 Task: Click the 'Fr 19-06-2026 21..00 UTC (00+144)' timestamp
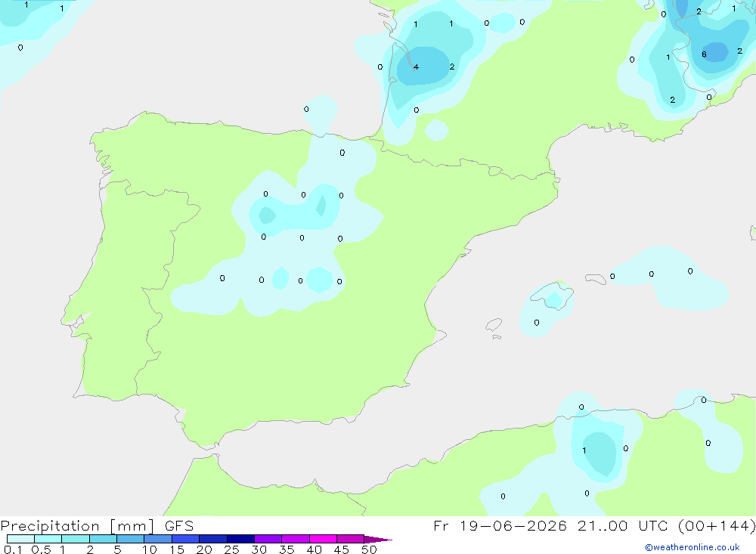click(594, 526)
